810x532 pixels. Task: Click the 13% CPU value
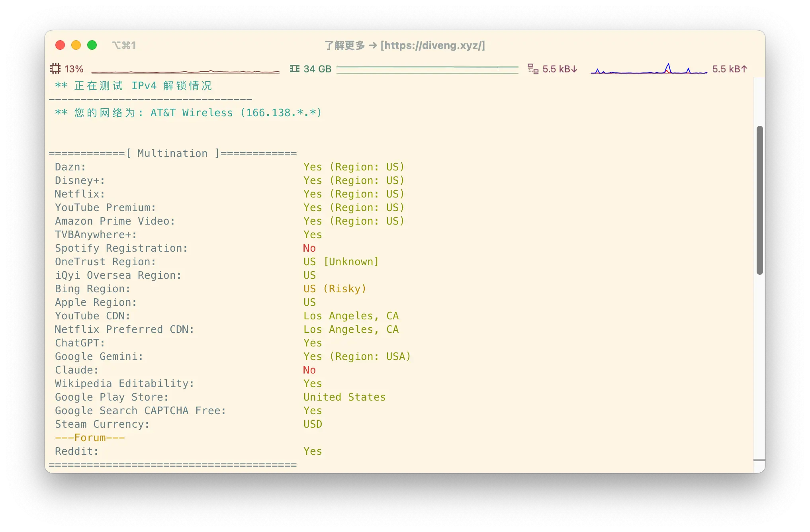(74, 69)
